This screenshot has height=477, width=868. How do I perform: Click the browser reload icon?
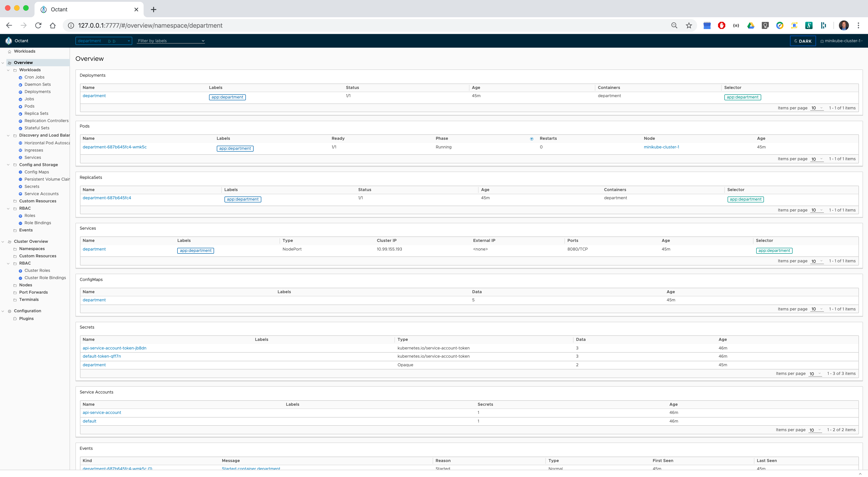coord(38,26)
